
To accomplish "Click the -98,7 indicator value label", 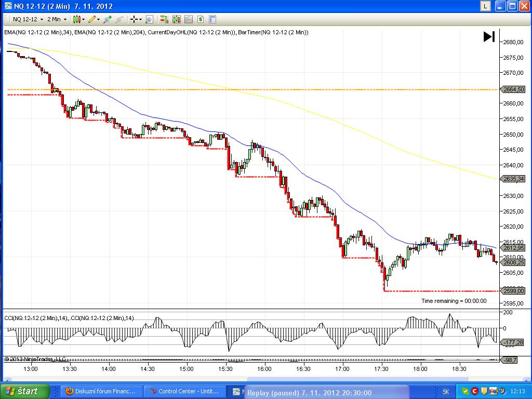I will 509,360.
